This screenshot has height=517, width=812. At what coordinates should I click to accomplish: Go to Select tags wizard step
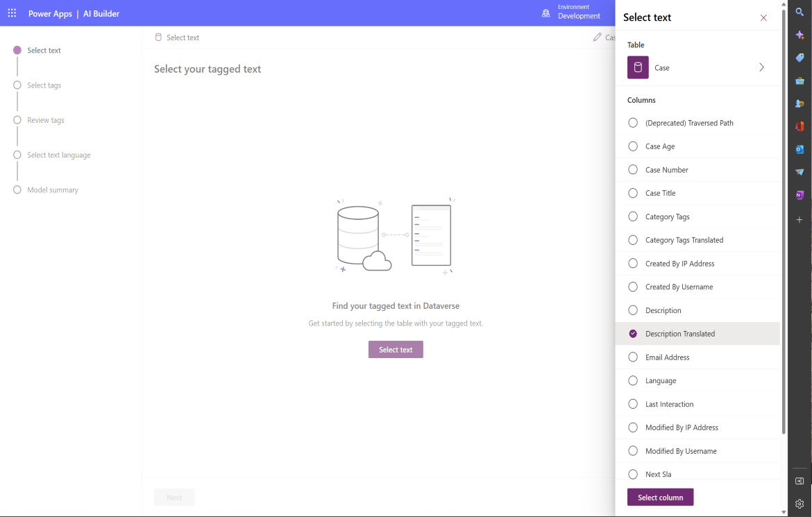pyautogui.click(x=44, y=85)
